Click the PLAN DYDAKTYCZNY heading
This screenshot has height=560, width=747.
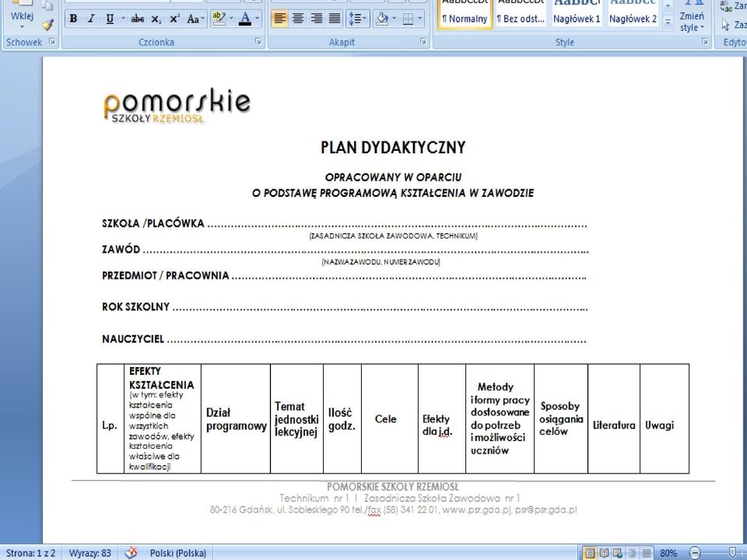pyautogui.click(x=393, y=148)
